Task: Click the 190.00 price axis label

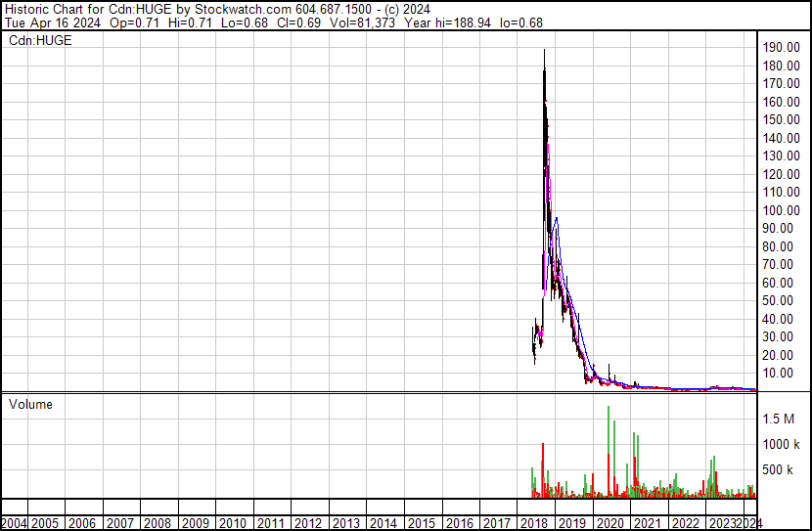Action: click(x=783, y=47)
